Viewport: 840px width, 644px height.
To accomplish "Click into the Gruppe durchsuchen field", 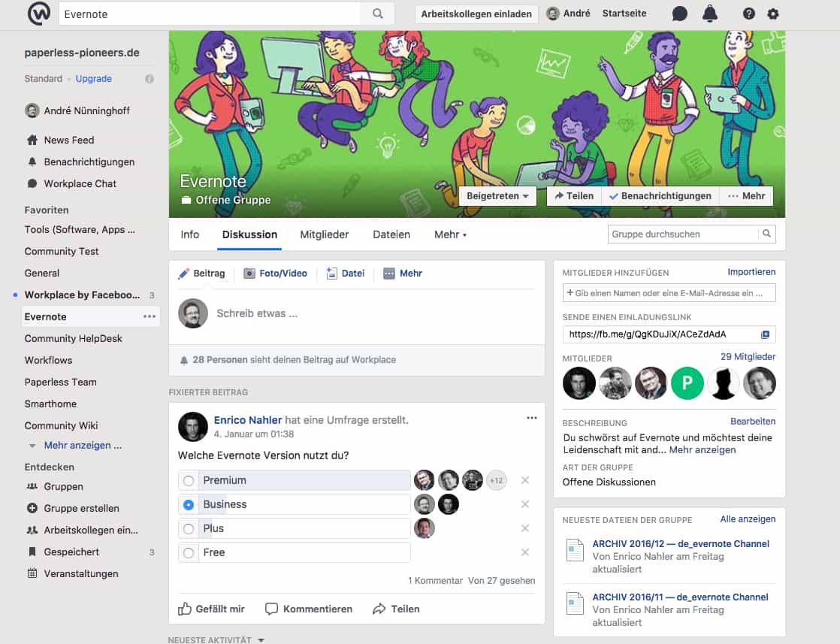I will coord(683,234).
